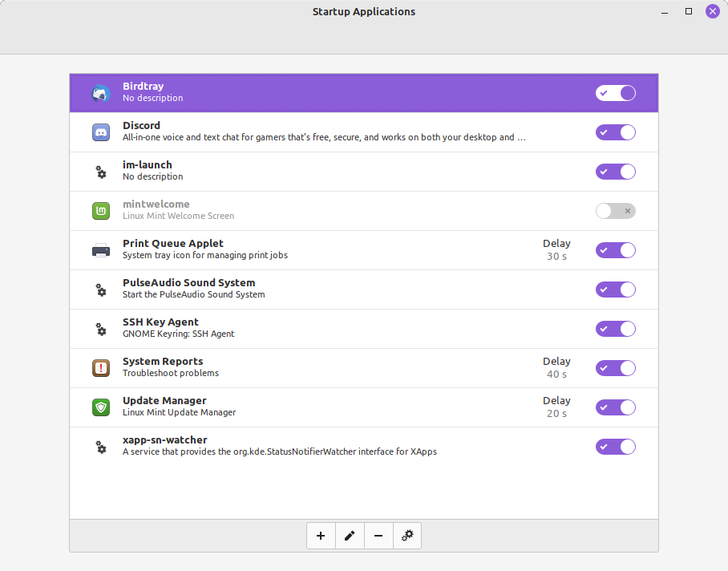Click the SSH Key Agent gears icon

101,329
